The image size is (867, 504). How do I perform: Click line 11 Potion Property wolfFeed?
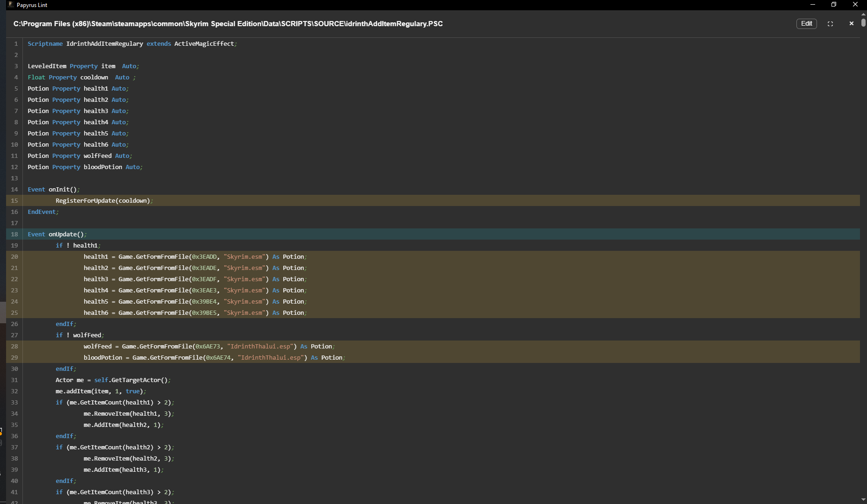80,156
